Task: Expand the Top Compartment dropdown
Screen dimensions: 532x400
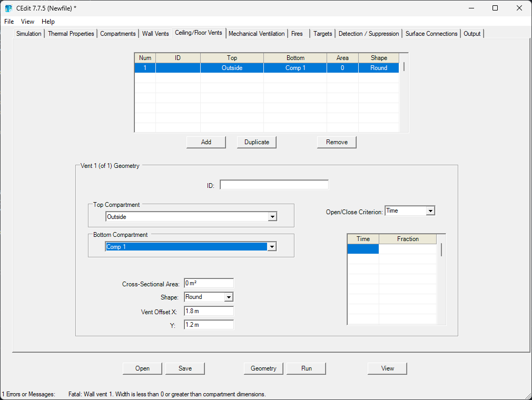Action: (272, 217)
